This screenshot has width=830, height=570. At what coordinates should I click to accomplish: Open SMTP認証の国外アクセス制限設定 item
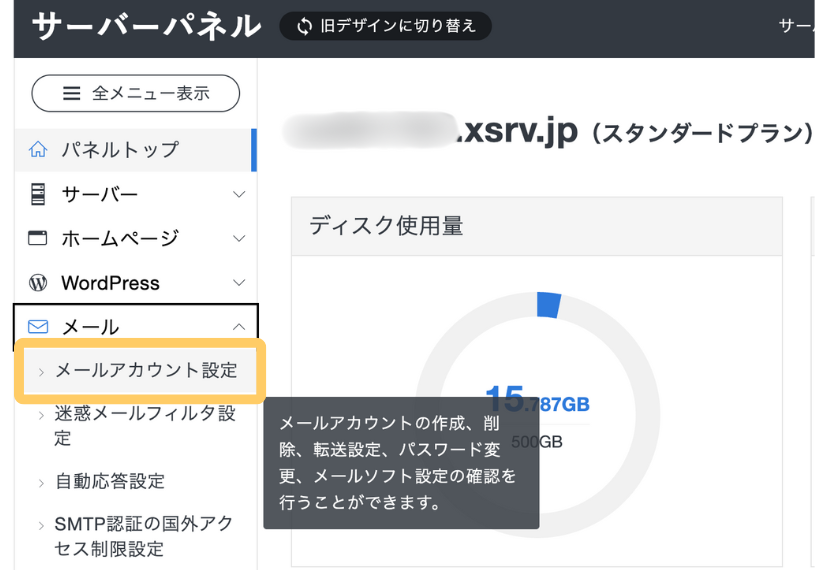[x=143, y=536]
